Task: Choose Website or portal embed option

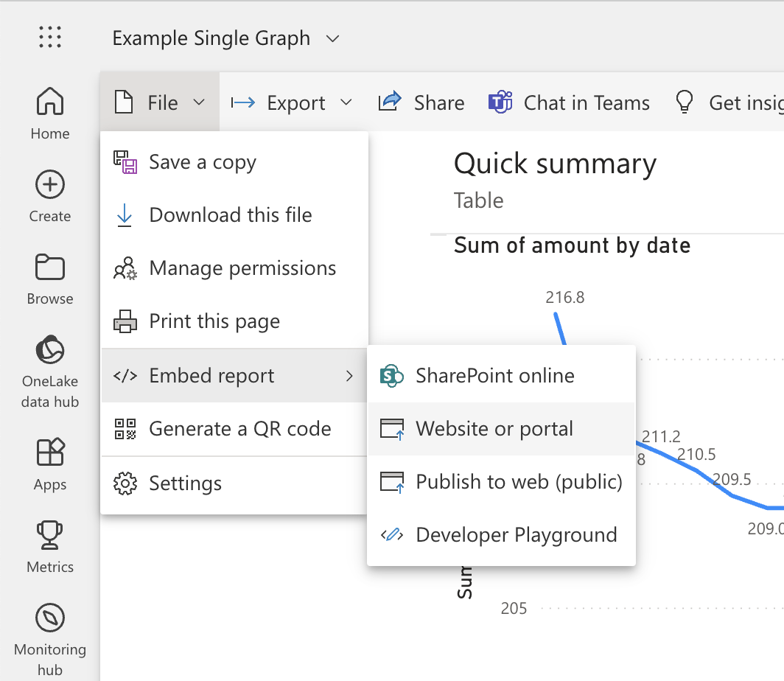Action: pyautogui.click(x=494, y=429)
